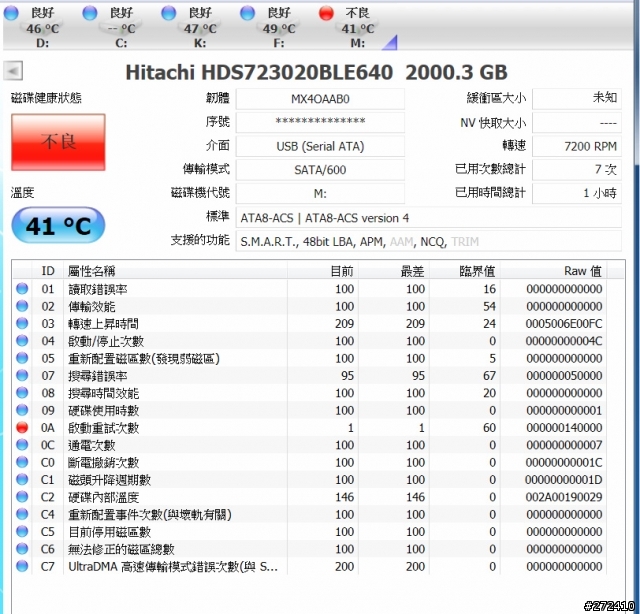640x614 pixels.
Task: Click red warning icon of attribute 0A
Action: click(22, 427)
